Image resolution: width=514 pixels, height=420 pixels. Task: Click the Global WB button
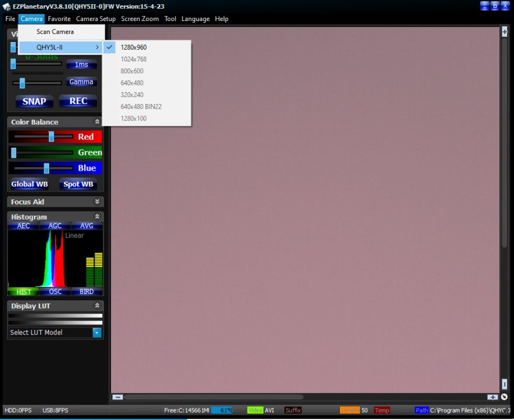(x=29, y=184)
